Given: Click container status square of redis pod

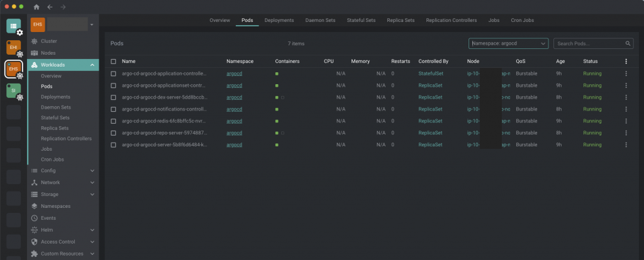Looking at the screenshot, I should click(x=277, y=121).
